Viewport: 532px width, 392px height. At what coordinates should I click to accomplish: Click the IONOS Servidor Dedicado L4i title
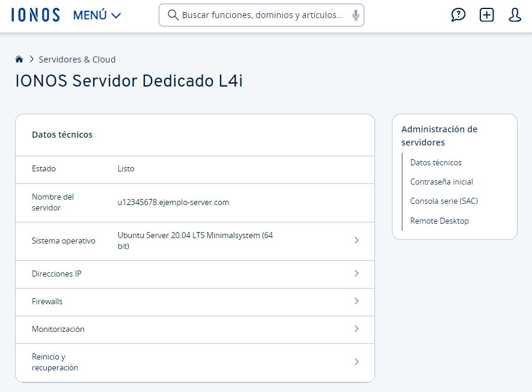coord(129,81)
